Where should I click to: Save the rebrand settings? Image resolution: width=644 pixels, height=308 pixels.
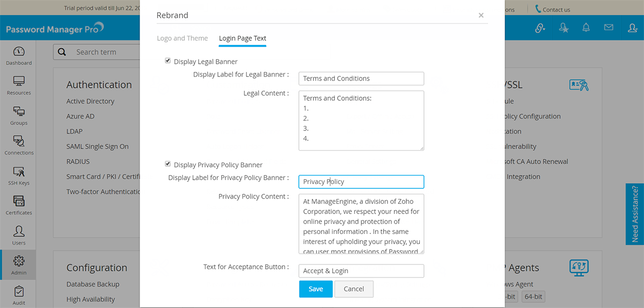[x=316, y=289]
